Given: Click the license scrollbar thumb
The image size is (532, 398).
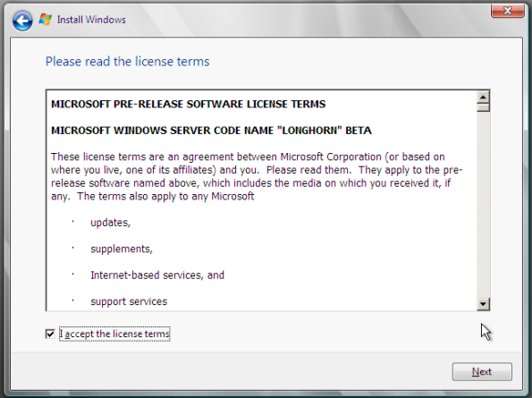Looking at the screenshot, I should click(483, 107).
